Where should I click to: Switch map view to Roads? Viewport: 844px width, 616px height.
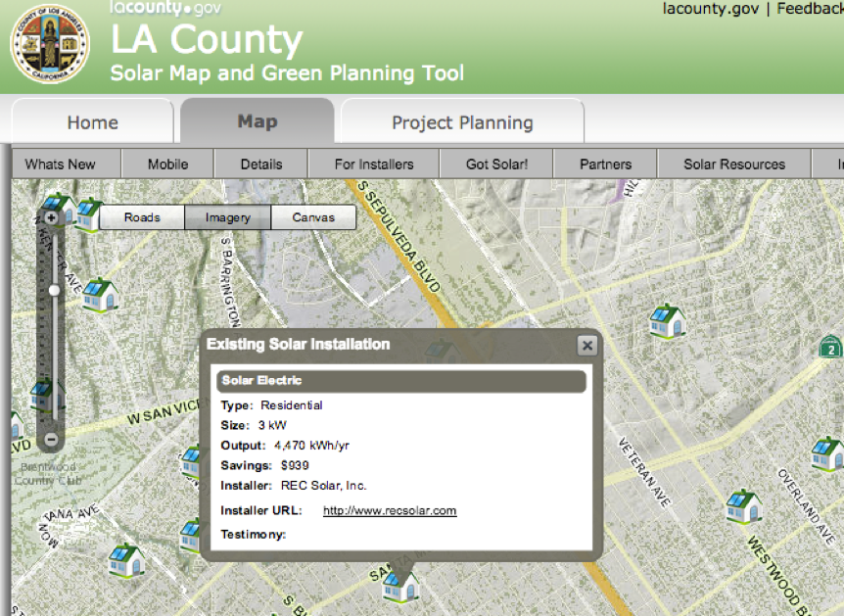142,217
